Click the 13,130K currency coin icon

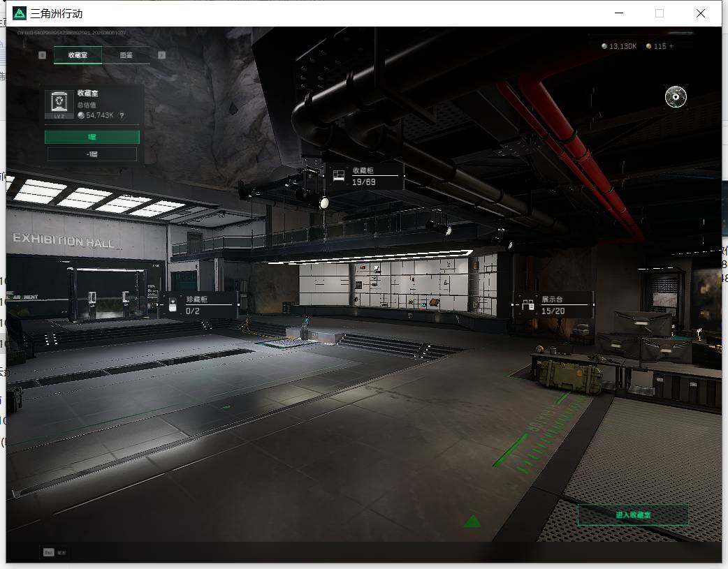(604, 46)
